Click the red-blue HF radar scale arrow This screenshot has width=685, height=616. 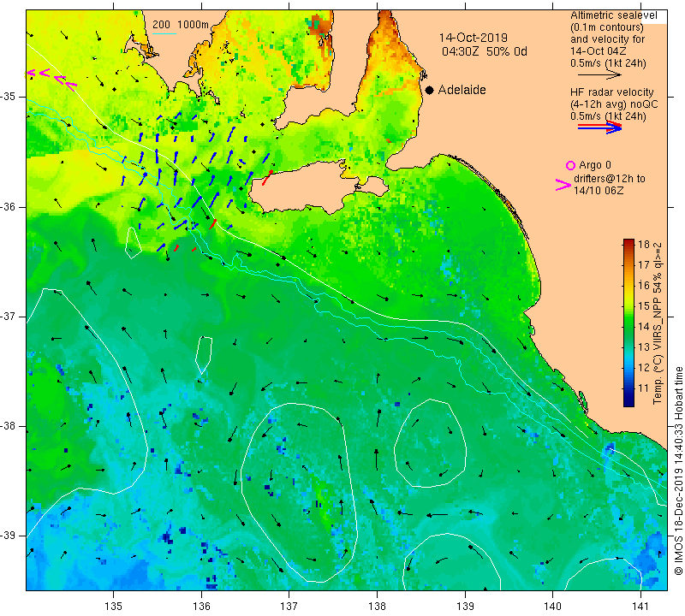pyautogui.click(x=599, y=127)
